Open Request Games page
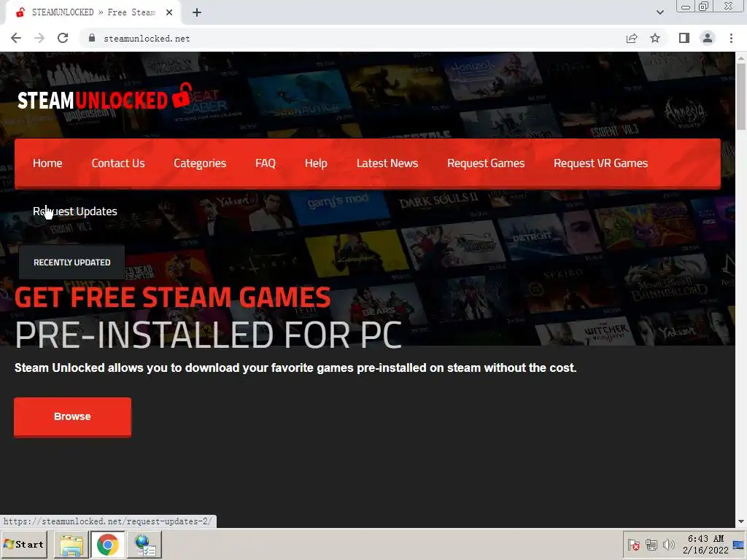 486,163
